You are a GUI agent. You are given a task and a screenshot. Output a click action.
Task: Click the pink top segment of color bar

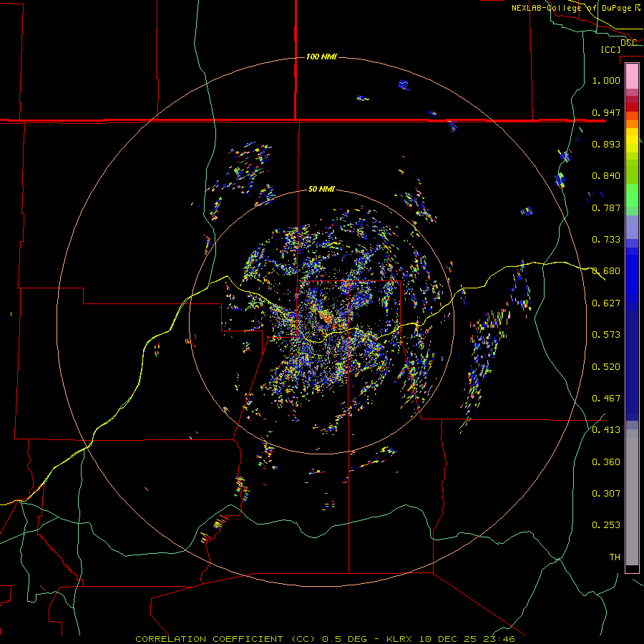click(632, 76)
